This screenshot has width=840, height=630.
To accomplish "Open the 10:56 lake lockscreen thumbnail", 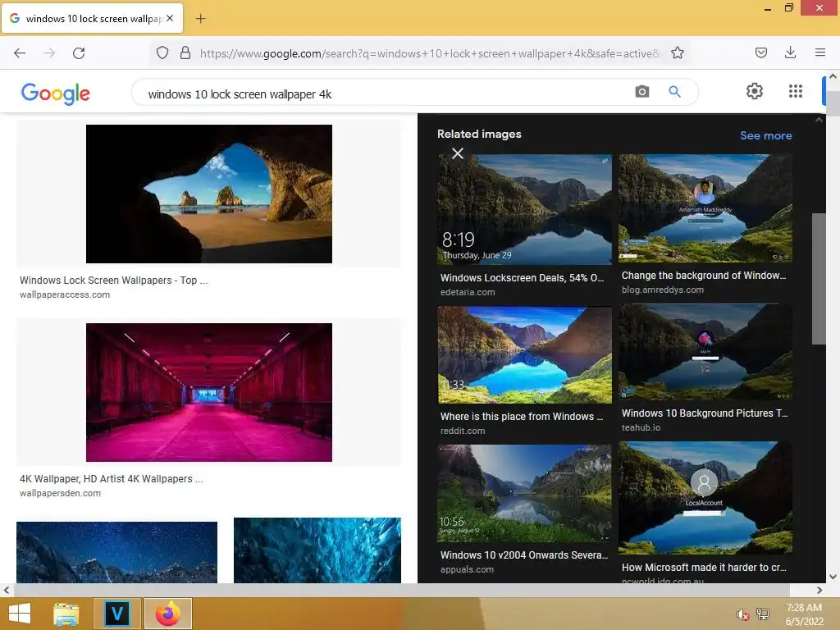I will click(x=524, y=493).
